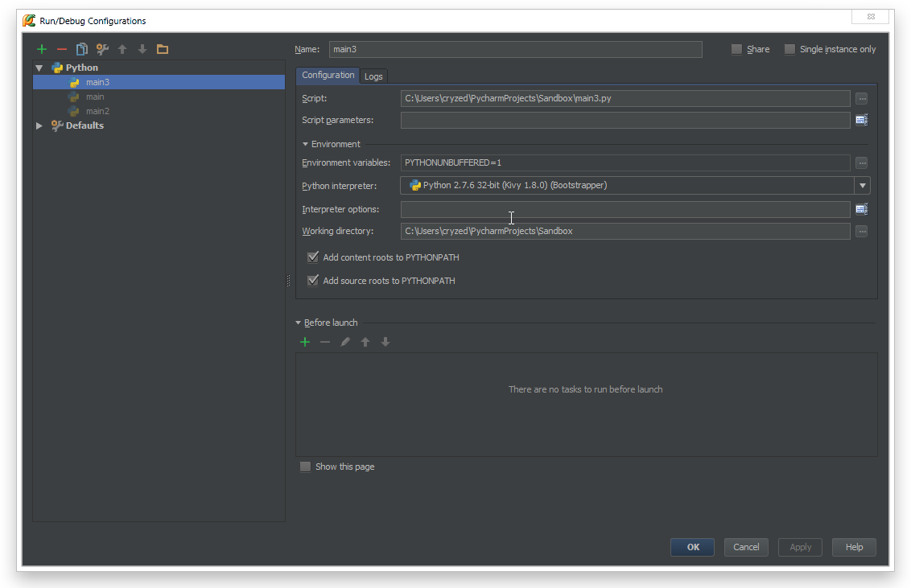Edit the Before launch task

(x=345, y=342)
